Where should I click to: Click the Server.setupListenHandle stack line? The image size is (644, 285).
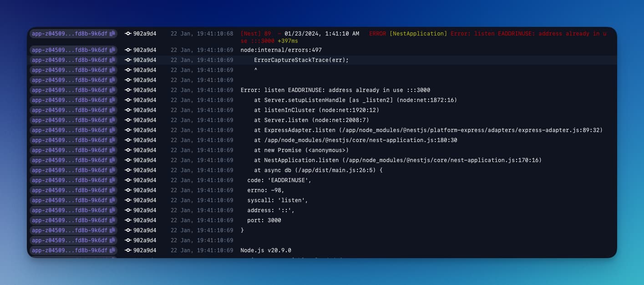pyautogui.click(x=355, y=100)
